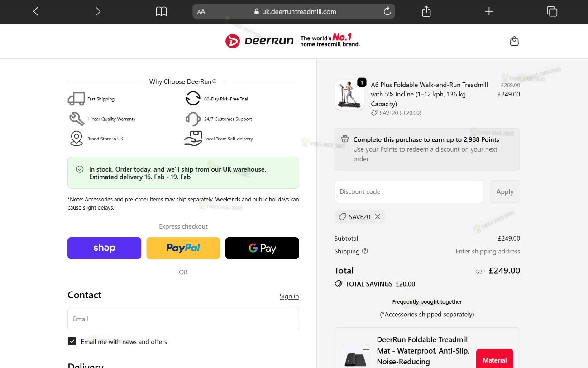Go forward using the browser forward arrow

pos(98,11)
